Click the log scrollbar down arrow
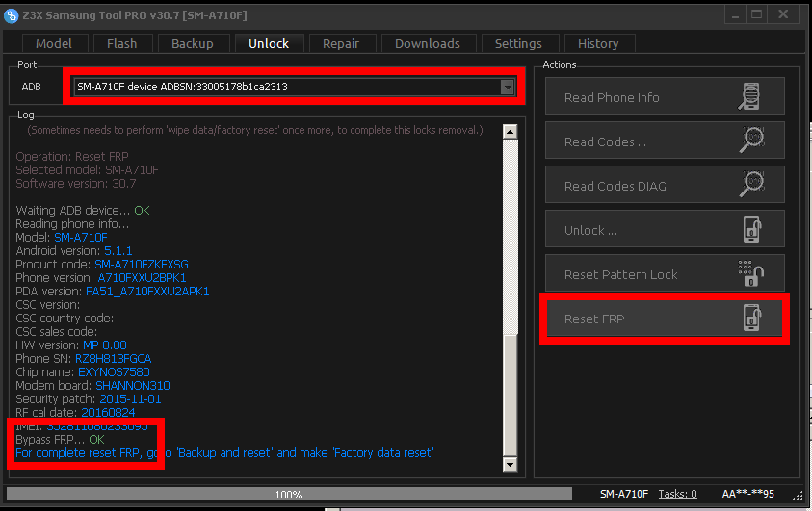This screenshot has width=812, height=511. point(511,464)
